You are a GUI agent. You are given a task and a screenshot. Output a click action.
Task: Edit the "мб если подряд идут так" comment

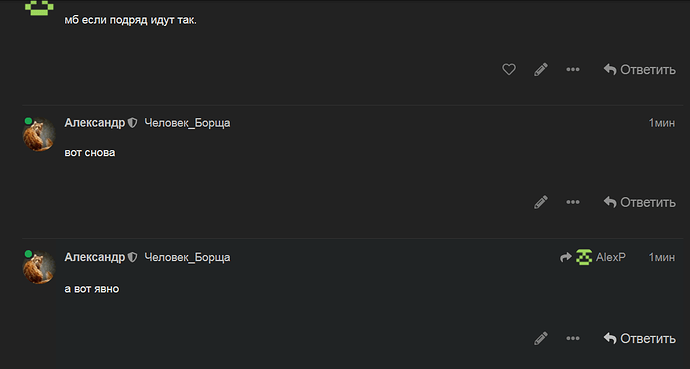click(541, 69)
